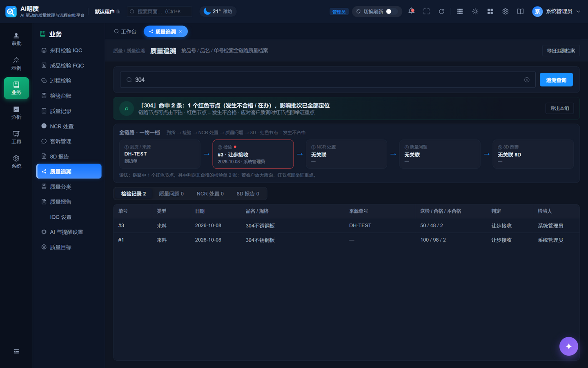
Task: Open 分析 in left rail
Action: click(x=16, y=113)
